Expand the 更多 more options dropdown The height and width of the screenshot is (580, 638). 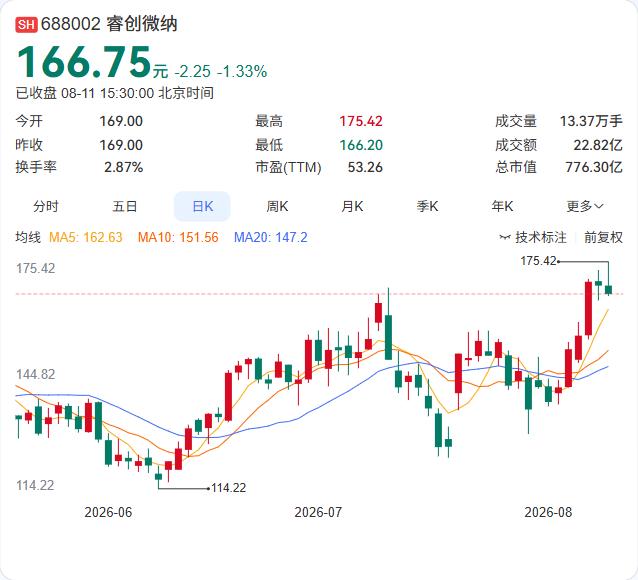[x=584, y=206]
